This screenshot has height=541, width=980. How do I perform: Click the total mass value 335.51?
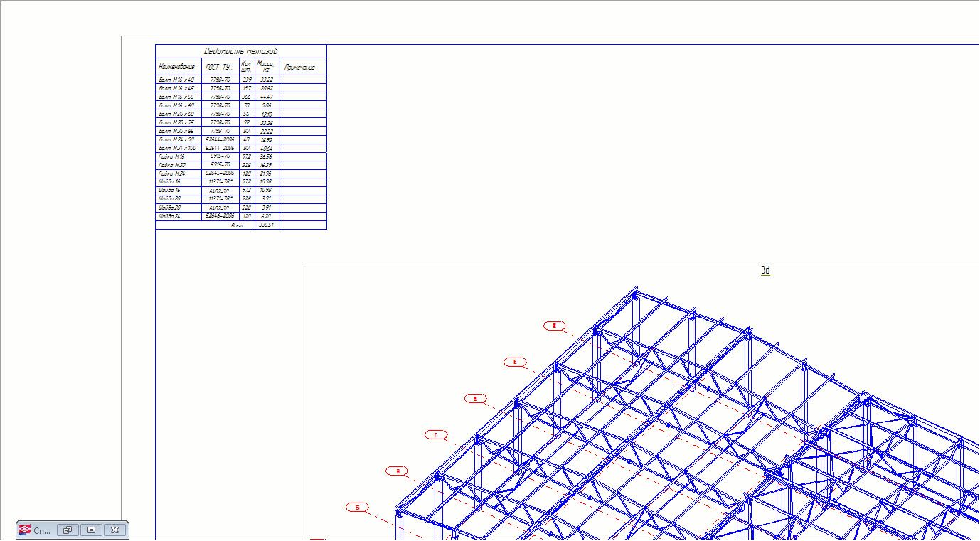[266, 225]
